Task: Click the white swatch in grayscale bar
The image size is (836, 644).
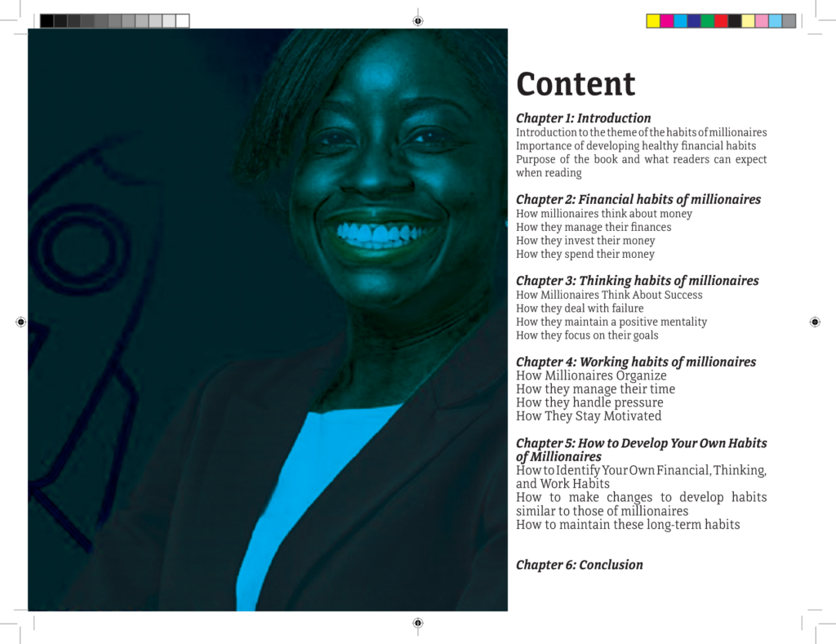Action: [x=182, y=21]
